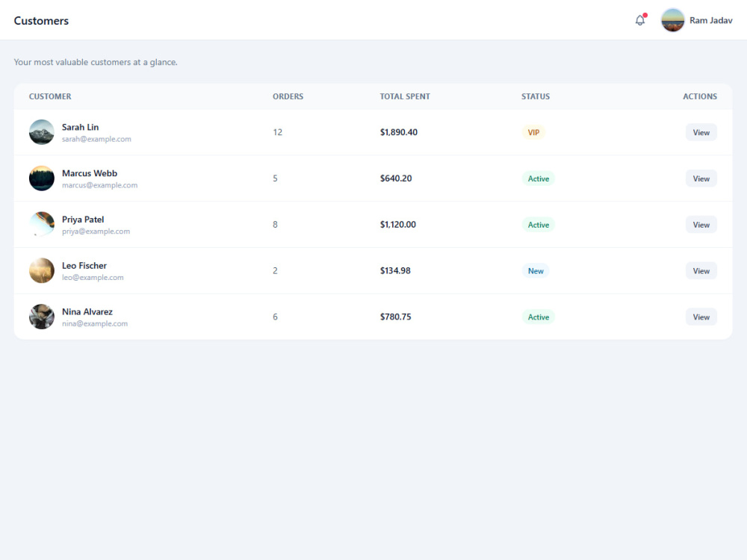This screenshot has width=747, height=560.
Task: Click email leo@example.com
Action: pyautogui.click(x=93, y=278)
